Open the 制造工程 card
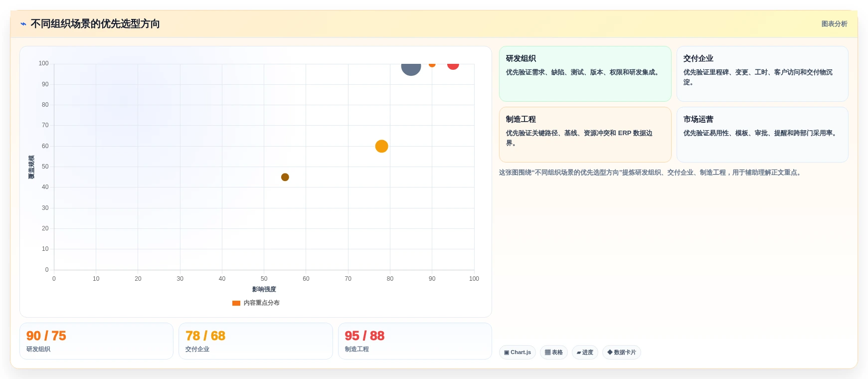Viewport: 868px width, 379px height. 585,135
